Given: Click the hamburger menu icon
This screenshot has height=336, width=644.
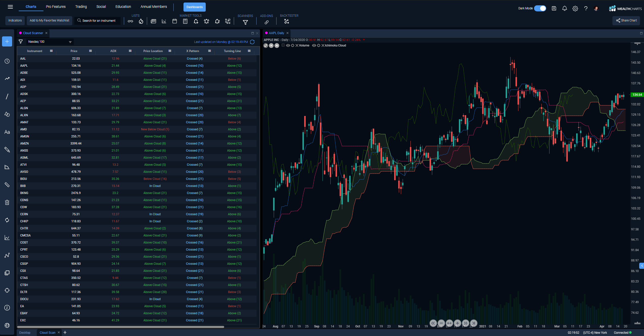Looking at the screenshot, I should point(10,7).
